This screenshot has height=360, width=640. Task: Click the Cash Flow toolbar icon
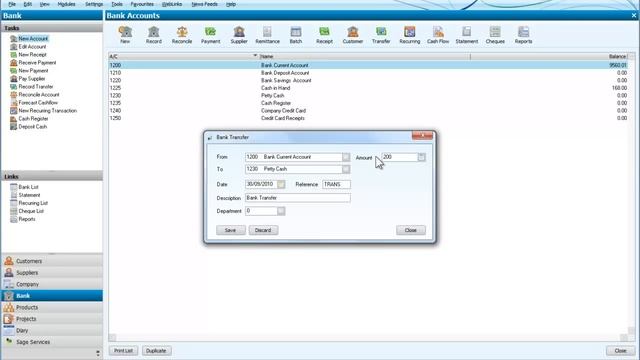(438, 35)
